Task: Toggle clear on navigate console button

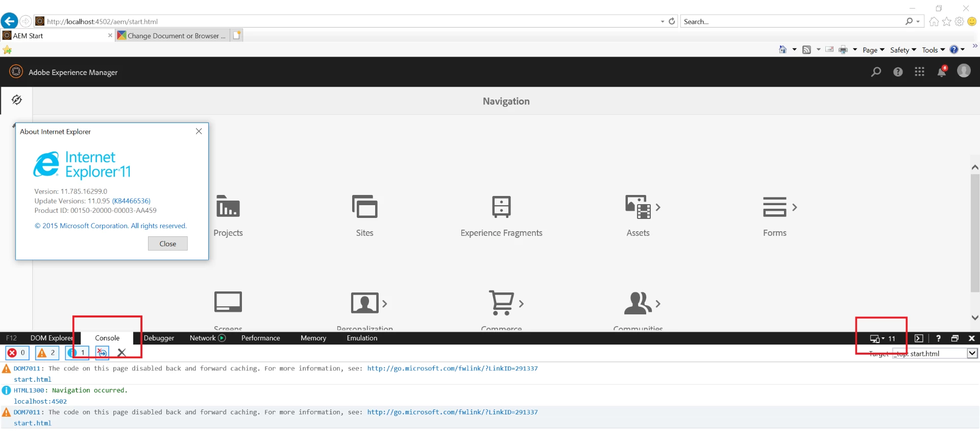Action: (x=102, y=353)
